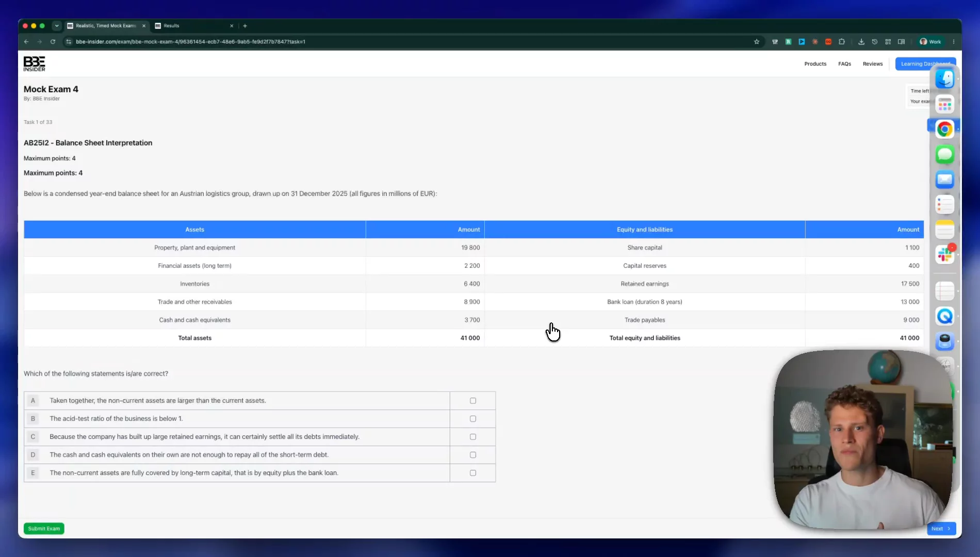Open Finder from the Dock
The height and width of the screenshot is (557, 980).
click(x=944, y=79)
